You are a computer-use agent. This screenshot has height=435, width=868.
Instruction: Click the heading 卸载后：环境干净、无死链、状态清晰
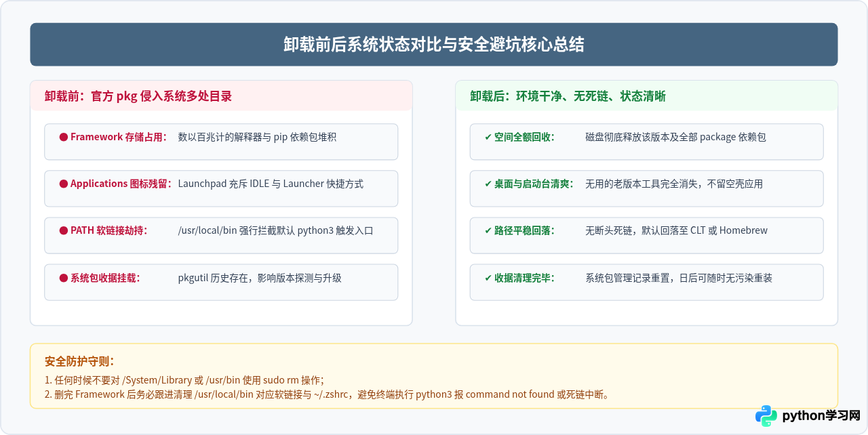point(568,96)
